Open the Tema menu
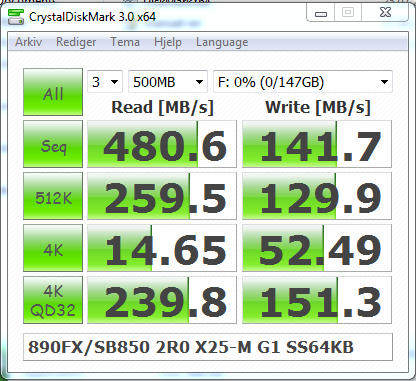416x381 pixels. point(125,42)
